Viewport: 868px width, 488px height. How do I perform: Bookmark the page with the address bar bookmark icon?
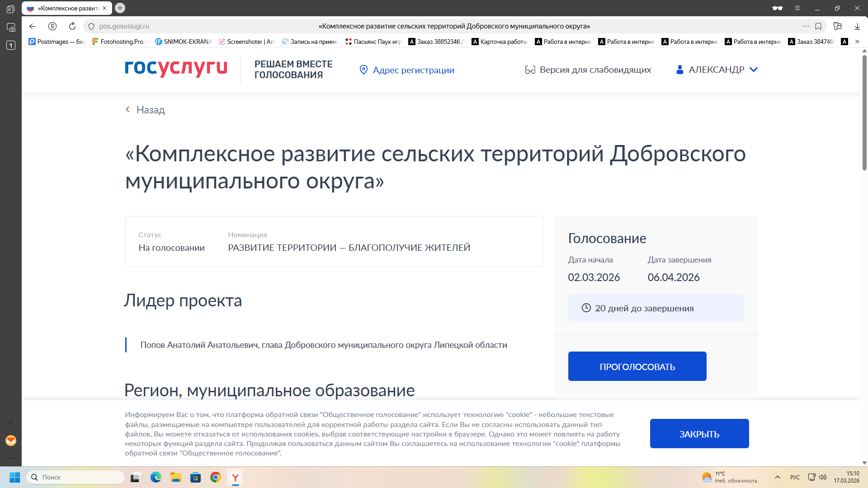coord(818,26)
